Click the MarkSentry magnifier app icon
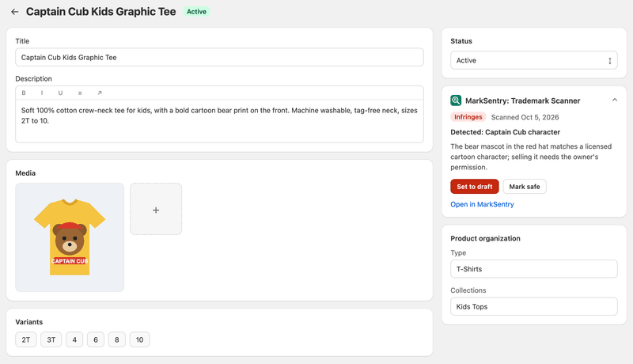 [456, 100]
